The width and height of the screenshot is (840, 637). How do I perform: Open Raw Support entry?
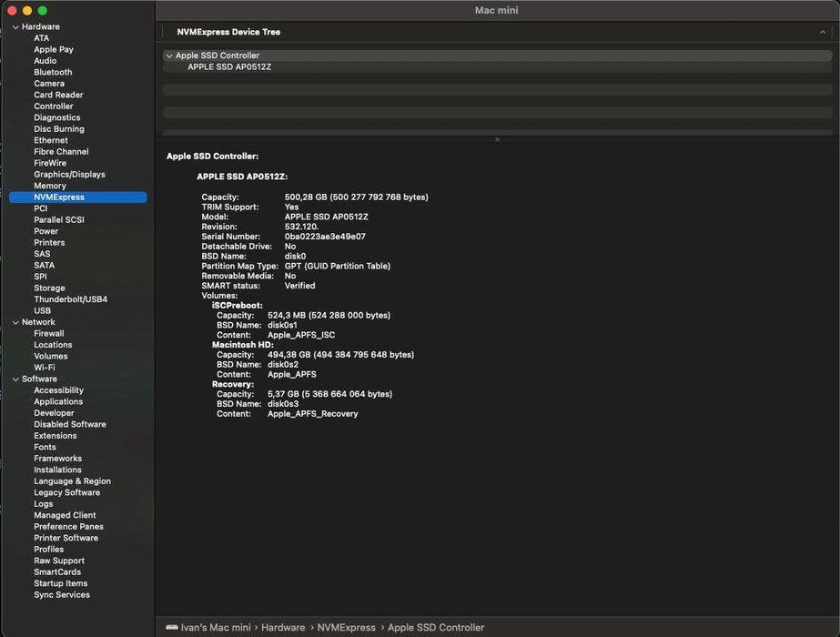pos(59,561)
